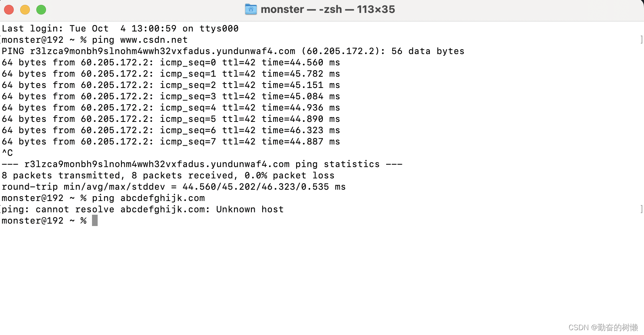Click the folder proxy icon in the title bar
This screenshot has width=644, height=335.
250,9
